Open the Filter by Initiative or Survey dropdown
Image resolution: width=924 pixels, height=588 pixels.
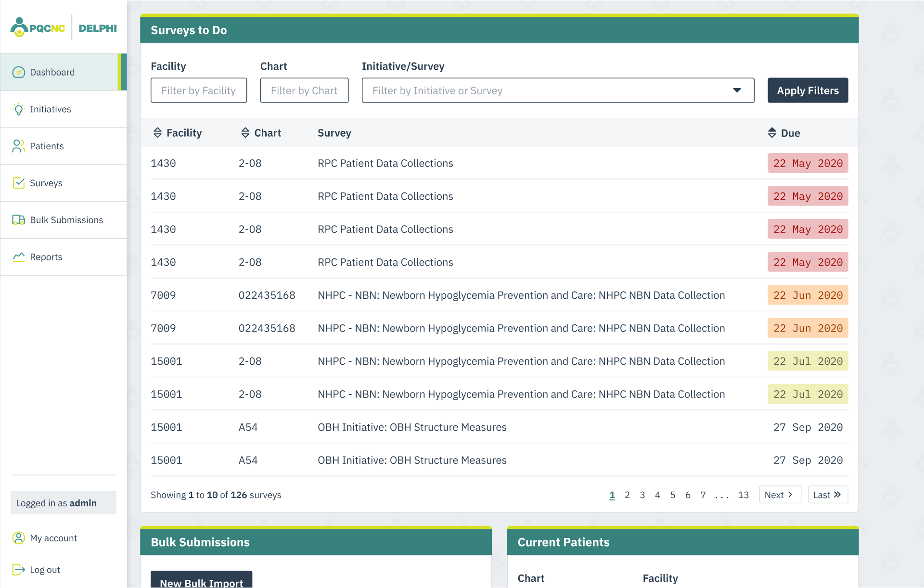558,90
